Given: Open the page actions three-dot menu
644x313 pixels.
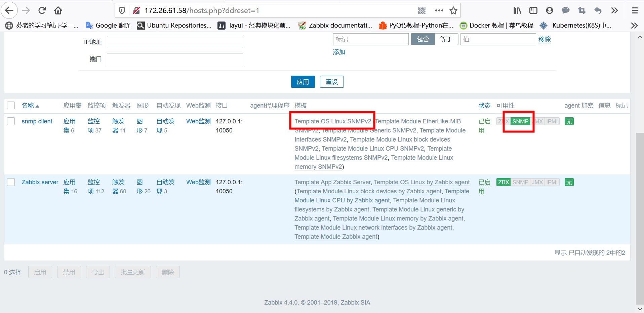Looking at the screenshot, I should click(x=439, y=10).
